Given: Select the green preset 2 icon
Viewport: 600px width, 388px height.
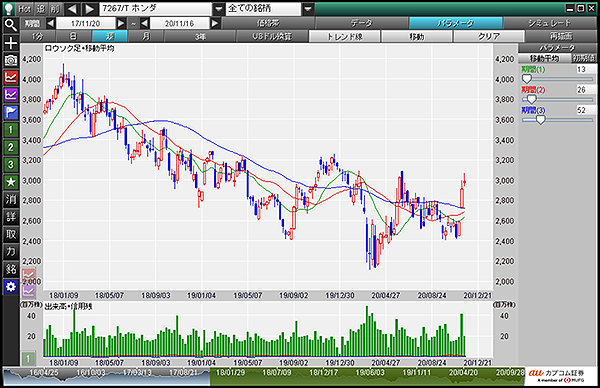Looking at the screenshot, I should 11,147.
